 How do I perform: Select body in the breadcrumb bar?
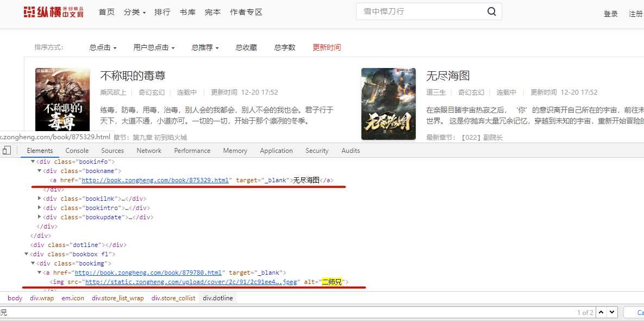pos(15,298)
